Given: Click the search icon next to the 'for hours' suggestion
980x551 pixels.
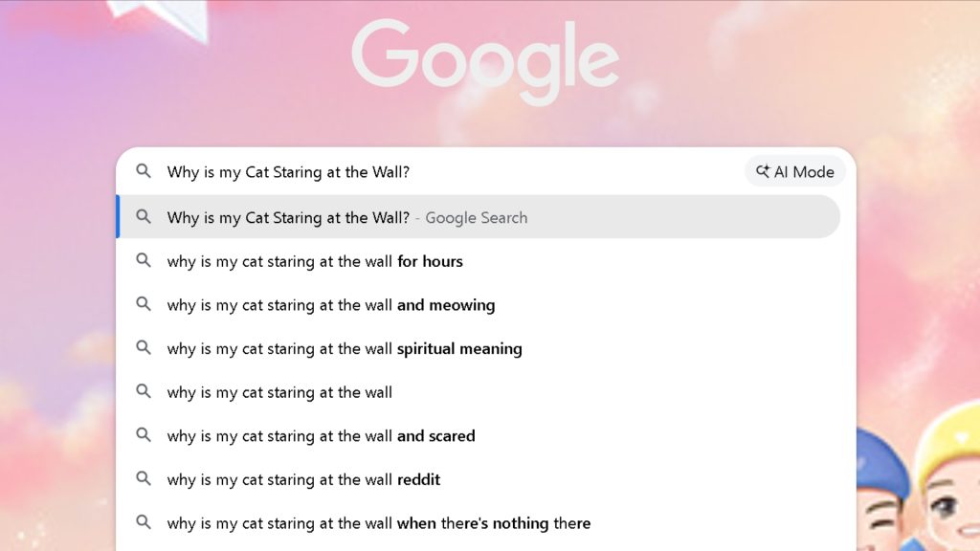Looking at the screenshot, I should pyautogui.click(x=144, y=261).
